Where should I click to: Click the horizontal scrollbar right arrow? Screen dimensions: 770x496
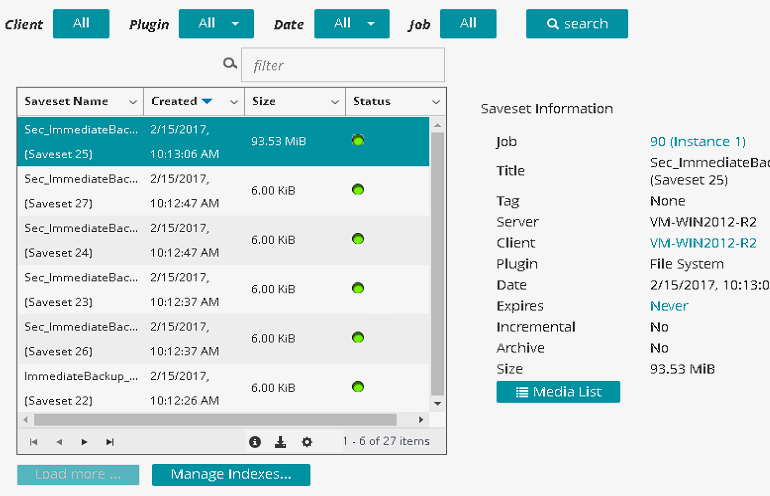pos(421,420)
